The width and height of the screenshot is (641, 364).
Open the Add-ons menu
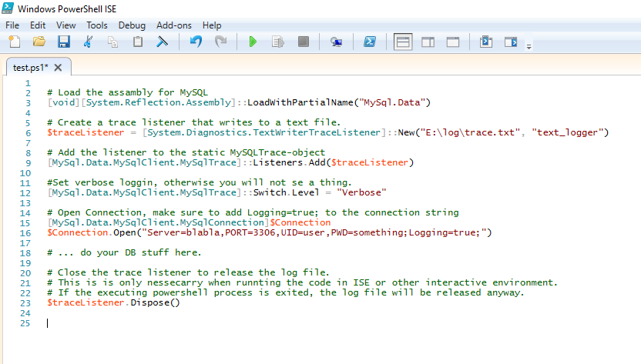[x=174, y=25]
